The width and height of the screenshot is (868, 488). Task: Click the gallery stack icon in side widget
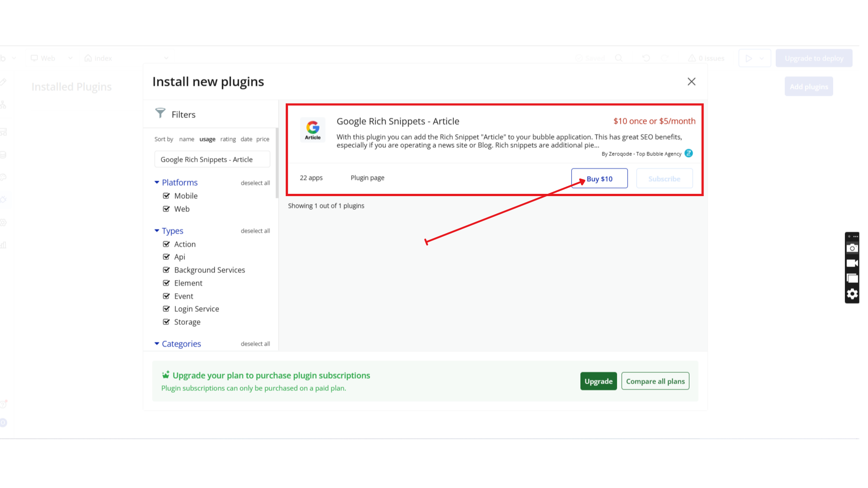tap(852, 279)
